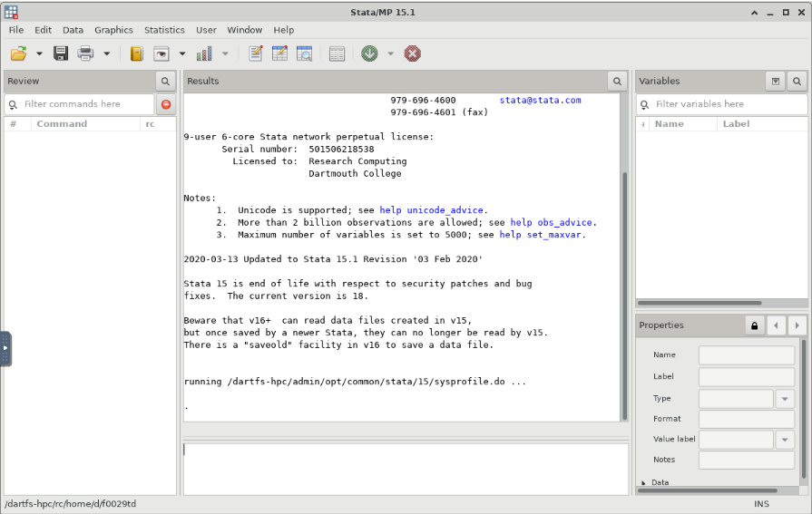Open the Variables Manager icon

coord(338,53)
